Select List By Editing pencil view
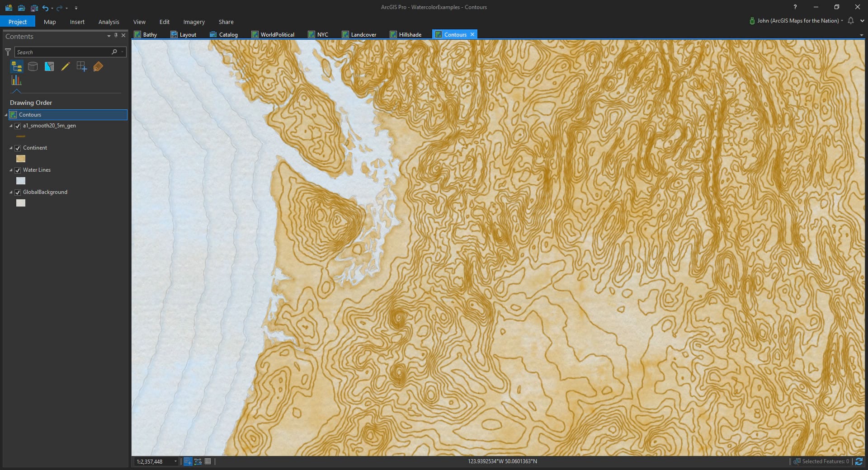The image size is (868, 470). coord(66,67)
